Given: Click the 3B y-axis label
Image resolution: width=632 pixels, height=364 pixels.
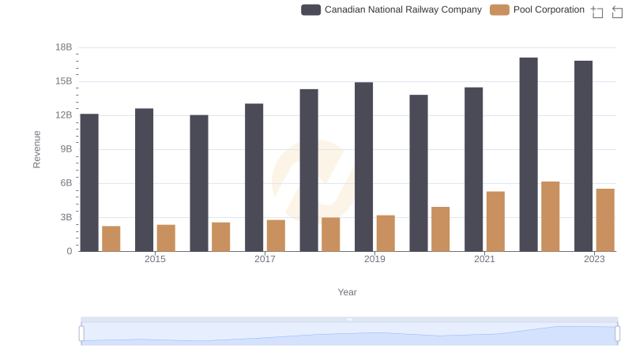Looking at the screenshot, I should [66, 217].
